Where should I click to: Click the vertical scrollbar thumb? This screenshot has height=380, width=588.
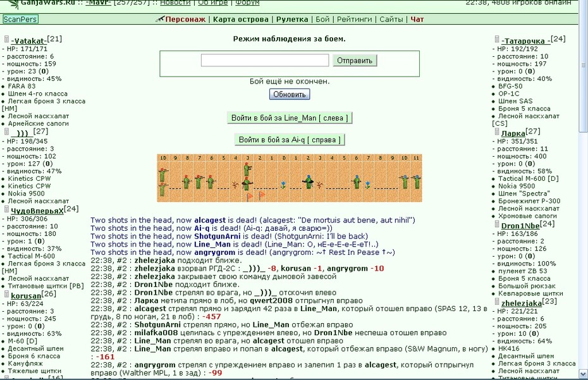[584, 66]
